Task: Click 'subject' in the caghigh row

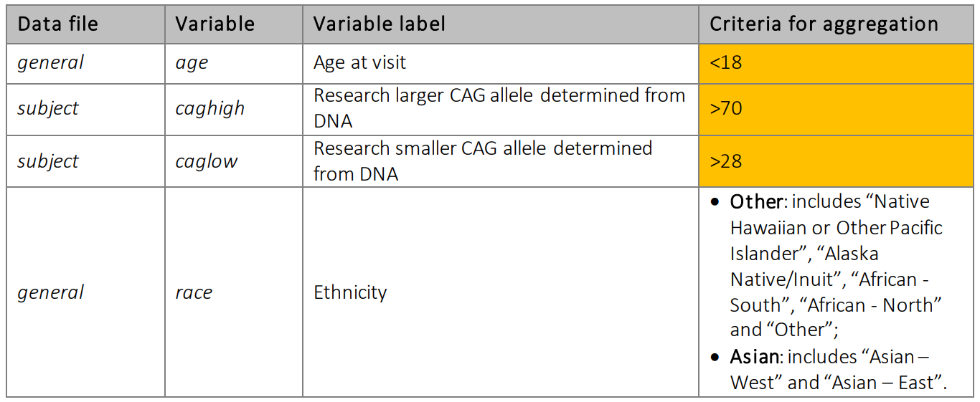Action: tap(48, 109)
